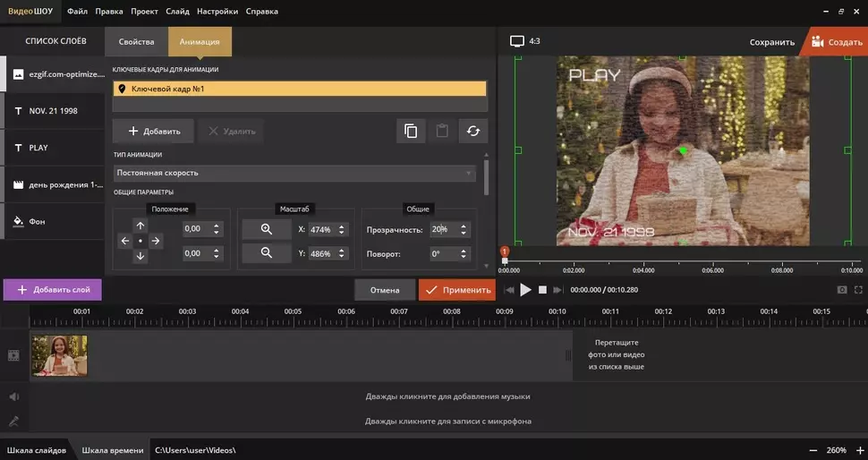The height and width of the screenshot is (460, 868).
Task: Zoom in the timeline with the plus icon
Action: click(860, 450)
